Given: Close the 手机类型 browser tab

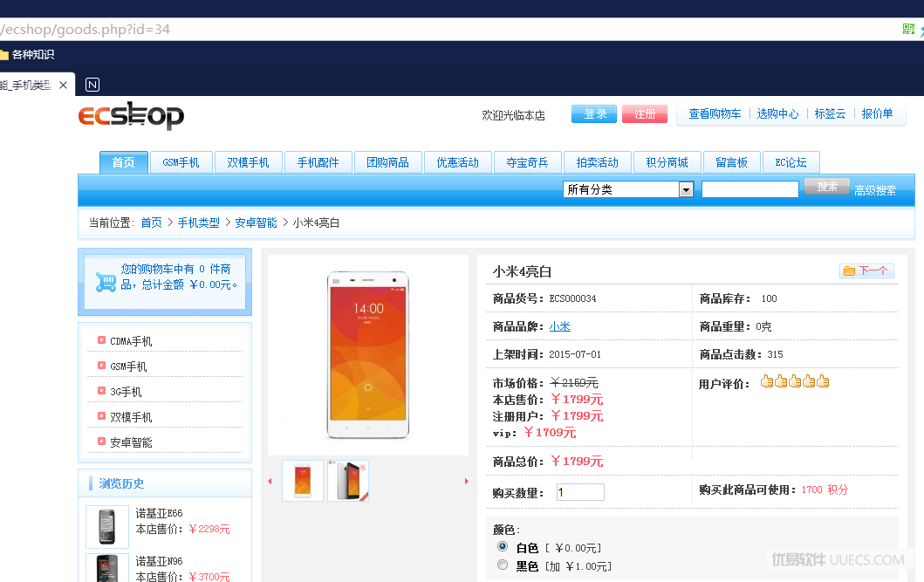Looking at the screenshot, I should [63, 85].
